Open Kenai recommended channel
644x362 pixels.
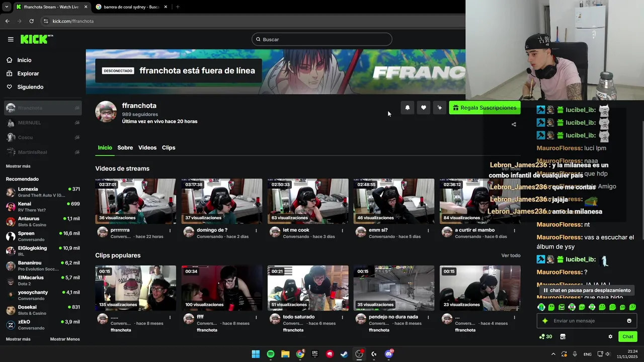coord(43,207)
